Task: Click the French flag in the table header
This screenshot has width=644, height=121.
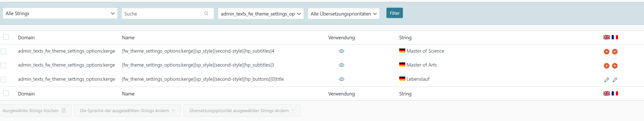Action: (615, 37)
